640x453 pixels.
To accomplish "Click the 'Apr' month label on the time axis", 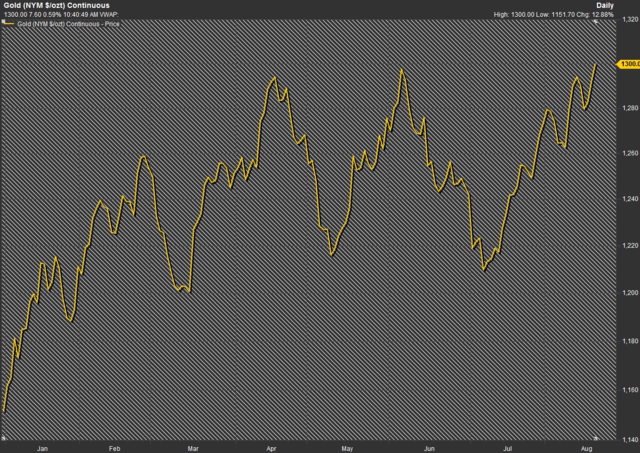I will [271, 449].
